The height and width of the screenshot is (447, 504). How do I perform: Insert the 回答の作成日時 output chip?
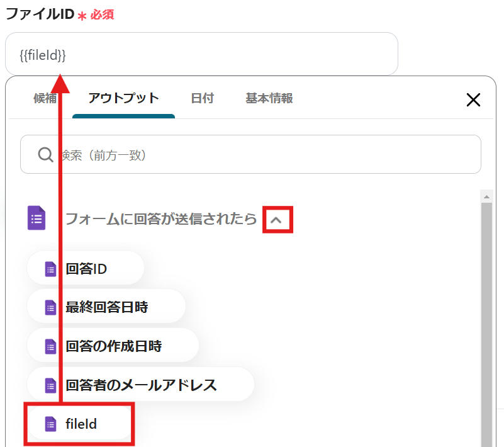click(x=113, y=346)
